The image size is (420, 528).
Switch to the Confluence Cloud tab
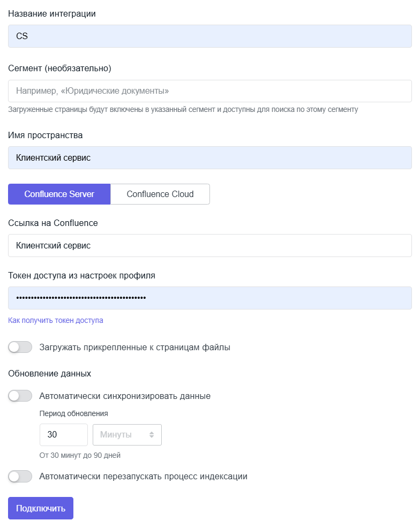click(x=160, y=194)
